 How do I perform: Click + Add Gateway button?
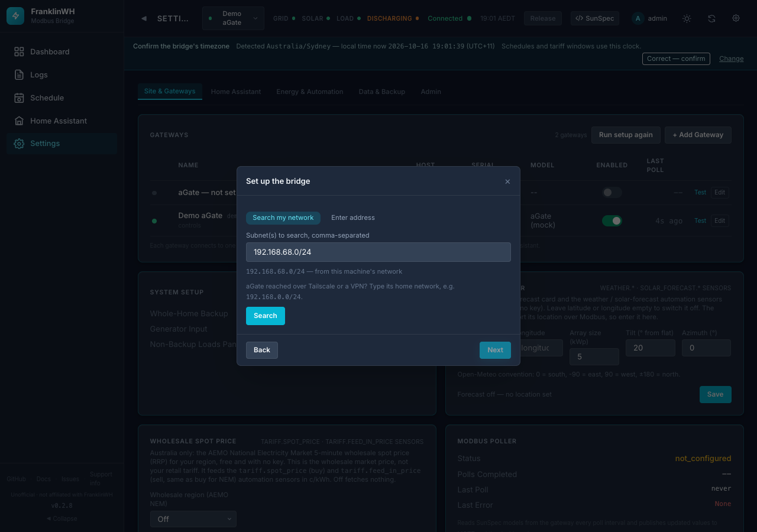698,135
